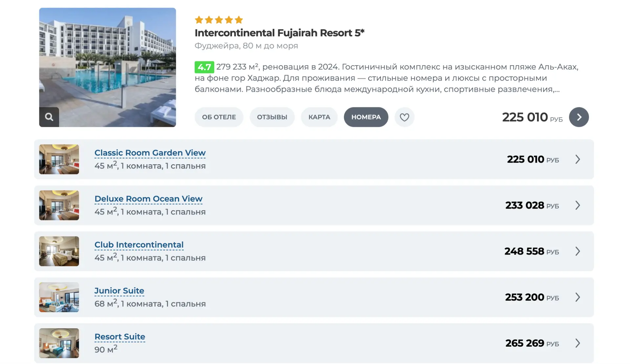This screenshot has height=364, width=630.
Task: Open the Club Intercontinental room link
Action: click(x=139, y=245)
